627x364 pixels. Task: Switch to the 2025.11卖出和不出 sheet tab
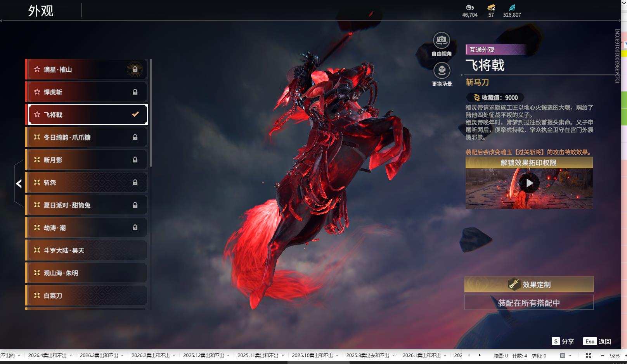click(258, 355)
